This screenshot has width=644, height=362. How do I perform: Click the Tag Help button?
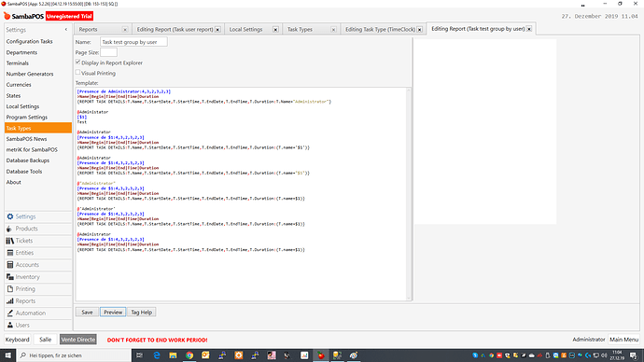coord(141,313)
